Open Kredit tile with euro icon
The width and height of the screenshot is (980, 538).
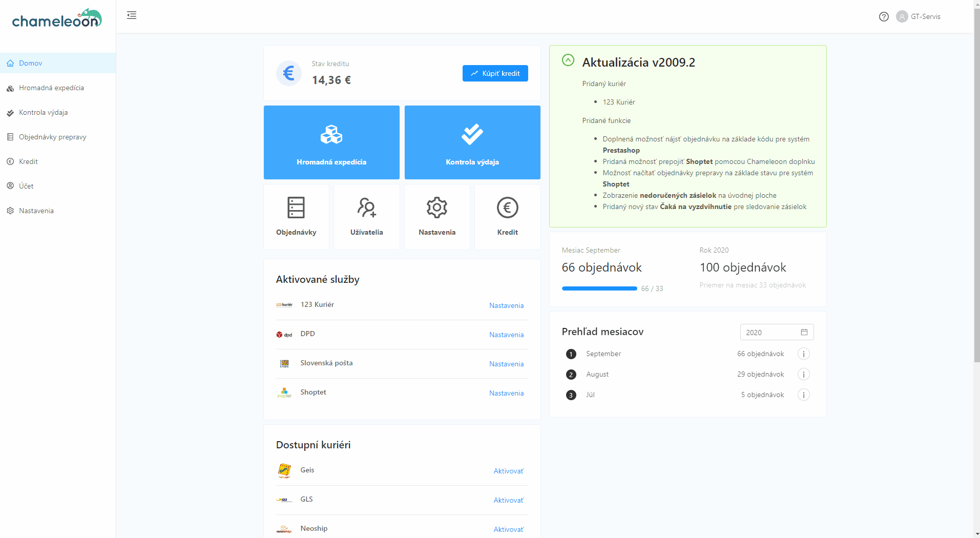coord(508,217)
